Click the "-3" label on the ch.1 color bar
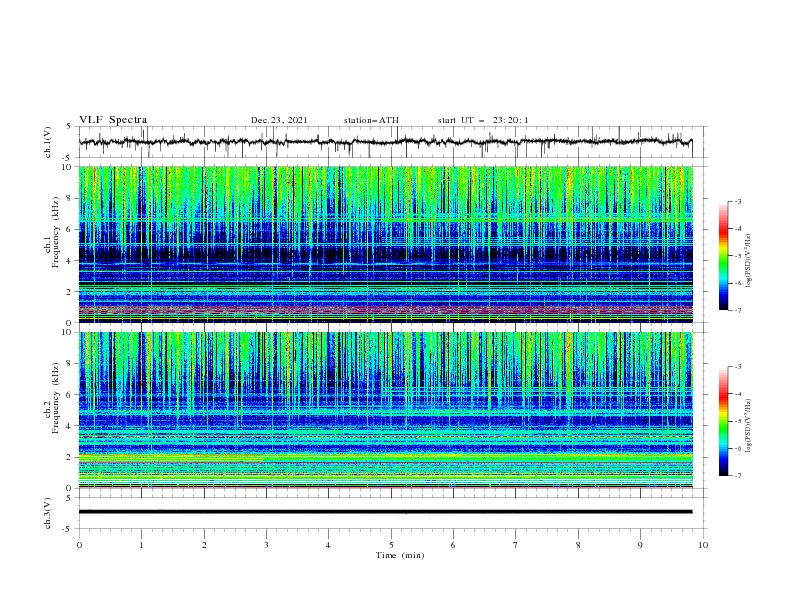The image size is (792, 612). [737, 201]
